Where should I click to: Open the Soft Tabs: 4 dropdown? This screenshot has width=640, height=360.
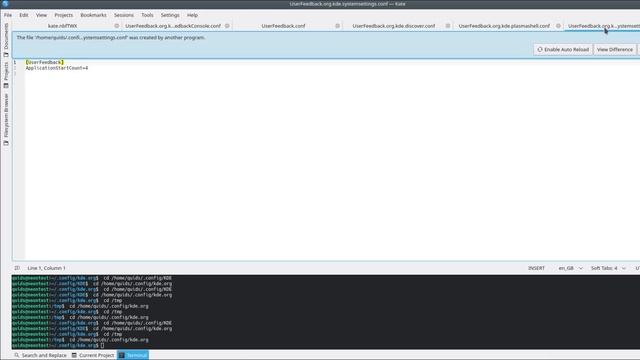coord(608,268)
